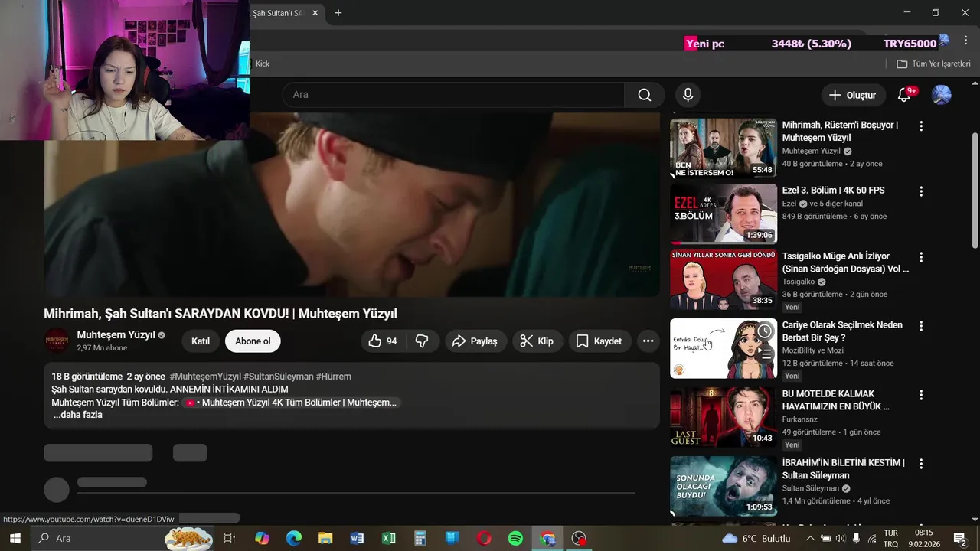980x551 pixels.
Task: Open BU MOTELDE KALMAK video thumbnail
Action: pos(724,417)
